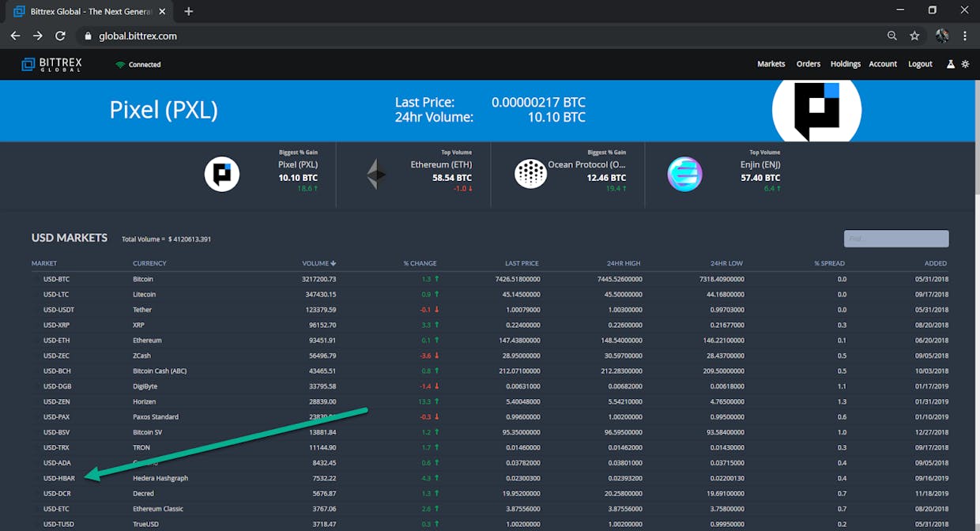Click the Pixel logo in the Biggest Gain card
980x531 pixels.
coord(222,174)
